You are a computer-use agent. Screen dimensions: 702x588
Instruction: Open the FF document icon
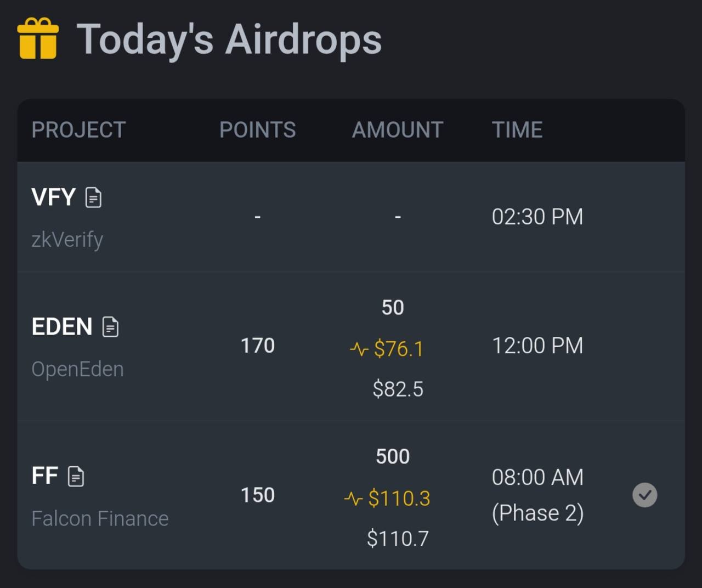pyautogui.click(x=76, y=476)
